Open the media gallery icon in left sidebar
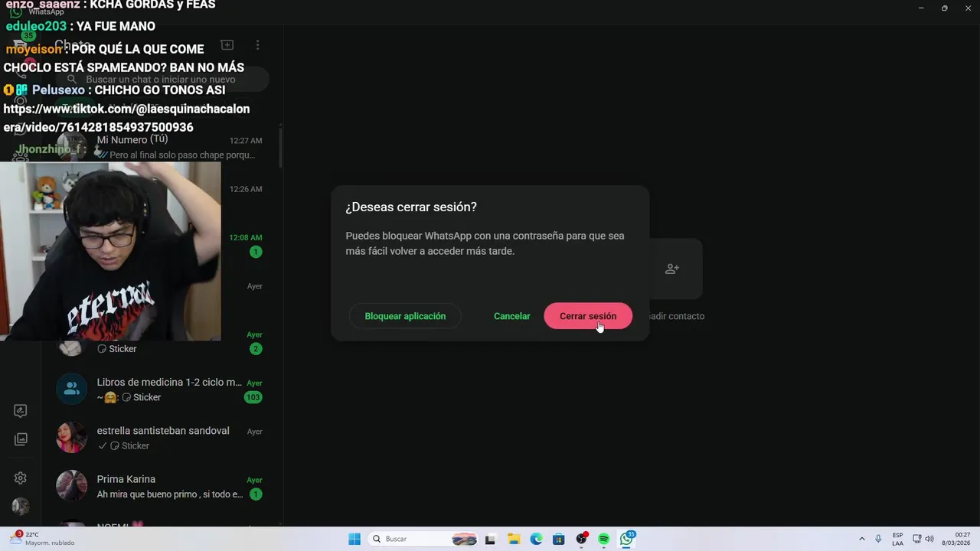This screenshot has width=980, height=551. click(21, 439)
